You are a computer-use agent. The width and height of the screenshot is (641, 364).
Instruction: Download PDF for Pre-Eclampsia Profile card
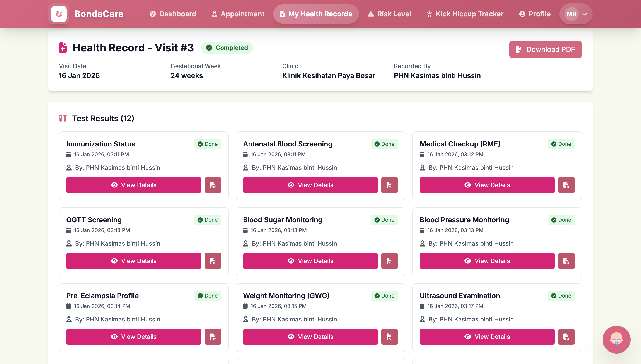[x=213, y=337]
